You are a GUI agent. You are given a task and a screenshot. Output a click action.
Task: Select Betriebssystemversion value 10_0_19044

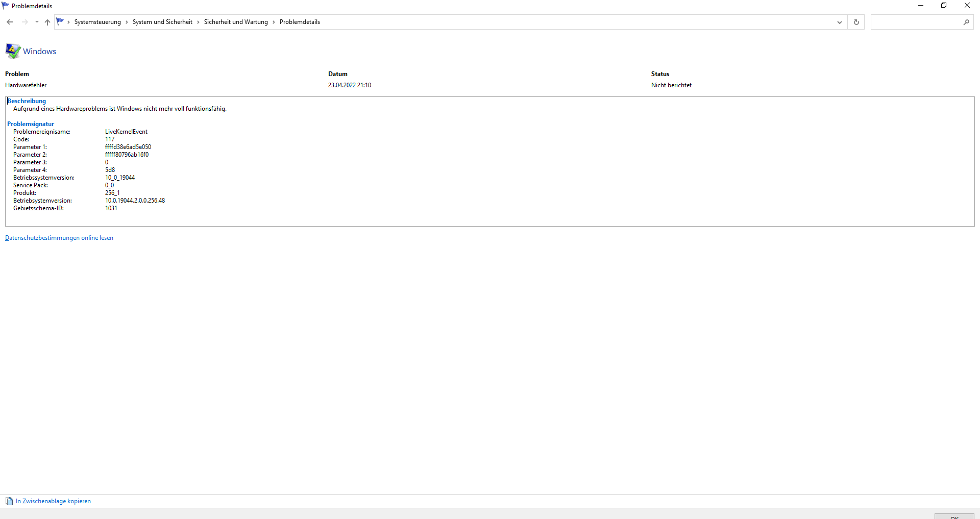tap(120, 178)
